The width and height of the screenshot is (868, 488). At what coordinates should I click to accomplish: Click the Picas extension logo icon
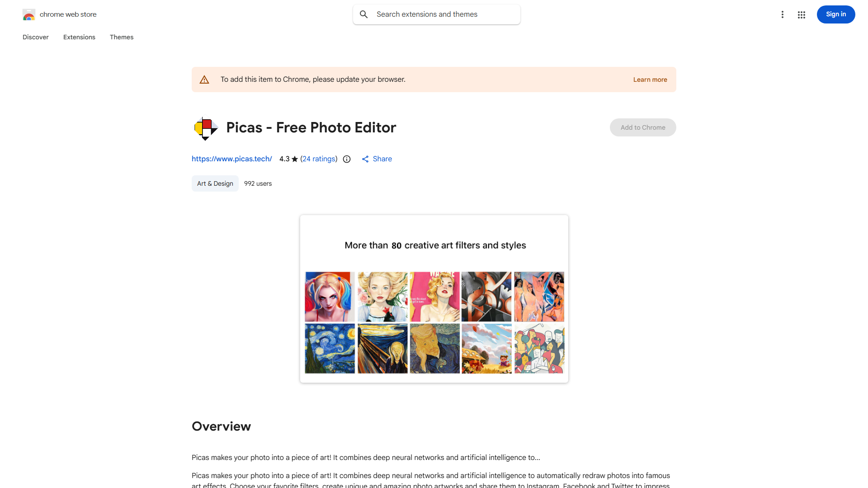pos(206,128)
